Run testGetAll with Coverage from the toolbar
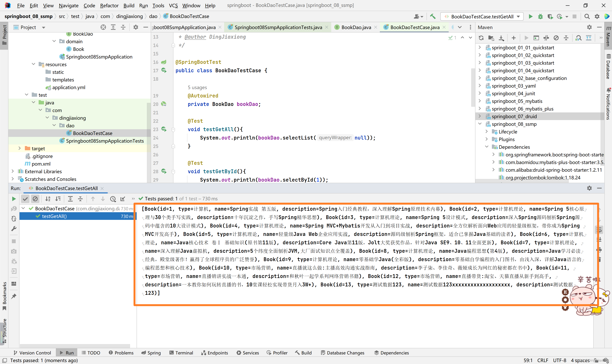This screenshot has height=364, width=612. [550, 16]
